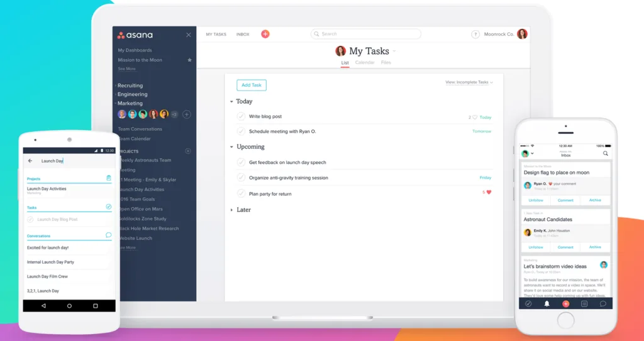Tap the Android home circle navigation button
Viewport: 644px width, 341px height.
pyautogui.click(x=69, y=306)
